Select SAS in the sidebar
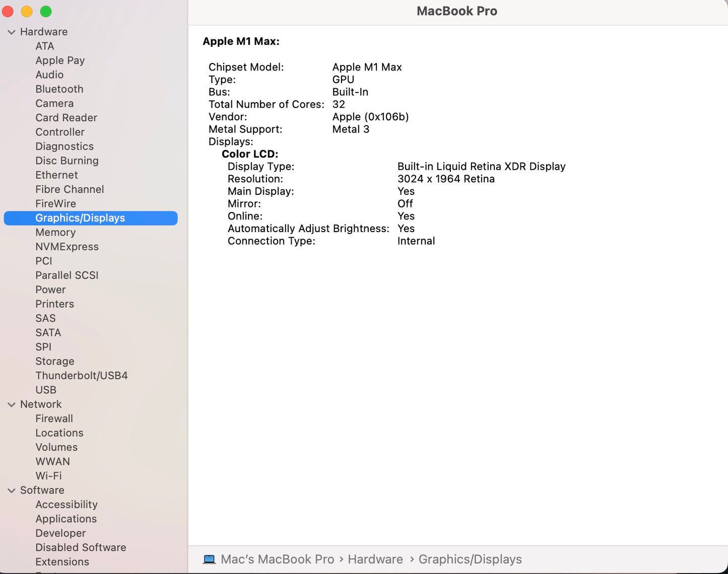The width and height of the screenshot is (728, 574). (45, 319)
